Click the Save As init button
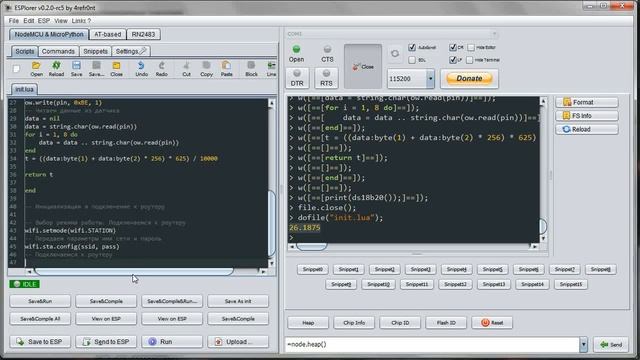640x360 pixels. point(238,301)
